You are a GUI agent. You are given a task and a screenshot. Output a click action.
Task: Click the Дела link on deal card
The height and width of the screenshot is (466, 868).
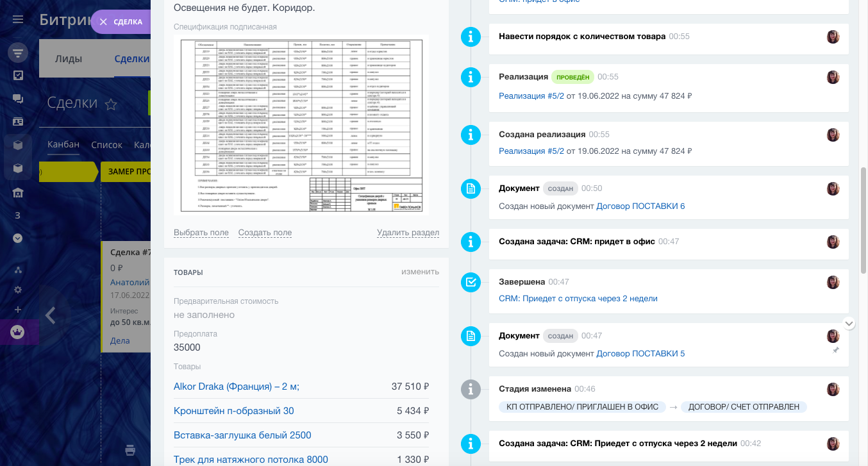[120, 340]
